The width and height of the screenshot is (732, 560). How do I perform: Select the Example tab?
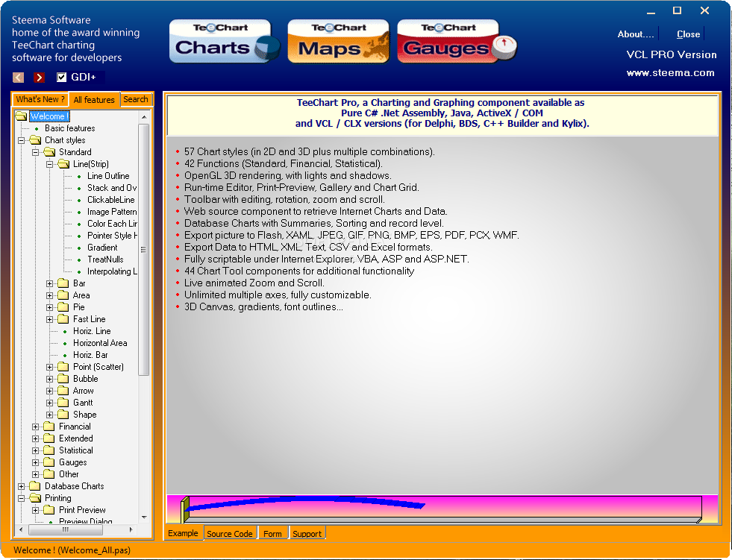coord(183,533)
